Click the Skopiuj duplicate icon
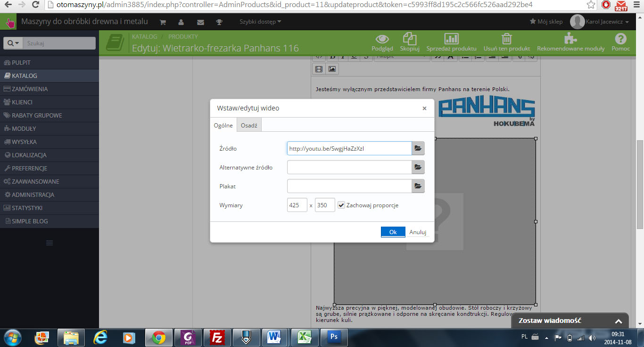Screen dimensions: 644x347 410,42
